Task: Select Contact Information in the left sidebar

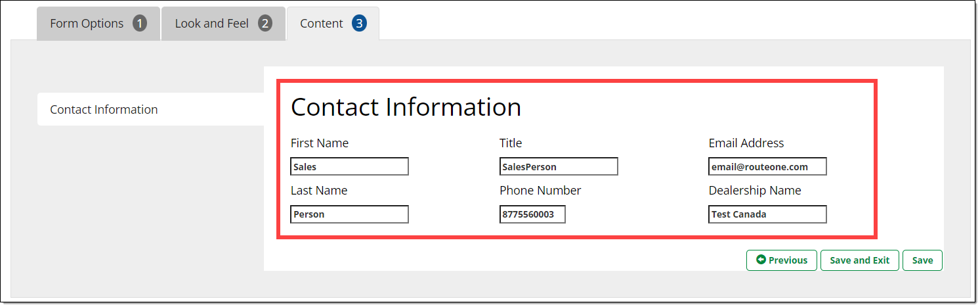Action: 104,110
